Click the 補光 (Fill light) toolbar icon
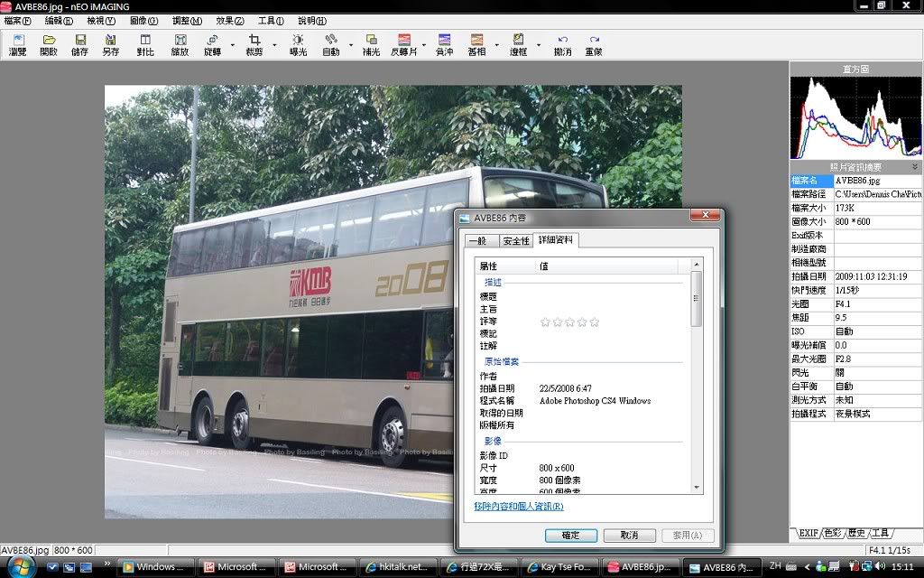 (x=371, y=45)
